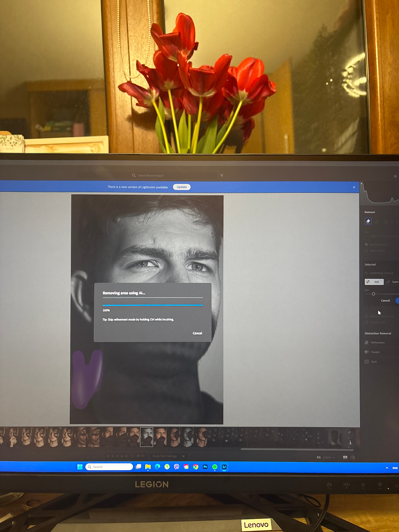Image resolution: width=399 pixels, height=532 pixels.
Task: Click the notification bell icon
Action: pyautogui.click(x=395, y=176)
